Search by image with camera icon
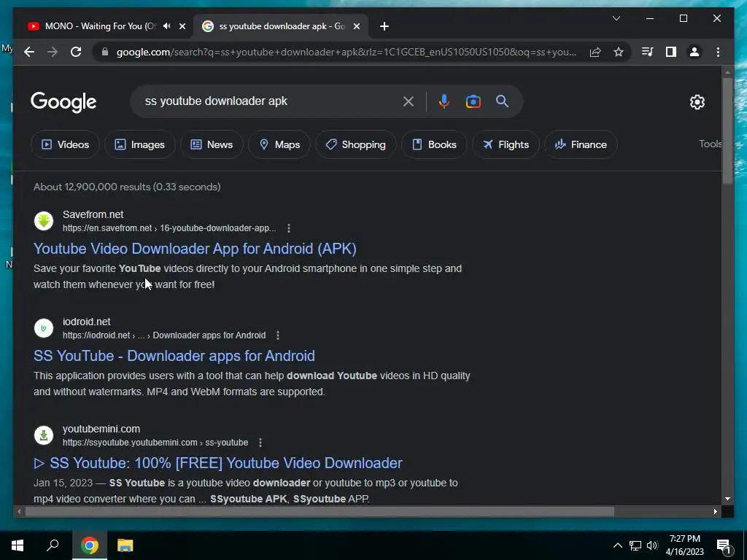Image resolution: width=747 pixels, height=560 pixels. [473, 101]
